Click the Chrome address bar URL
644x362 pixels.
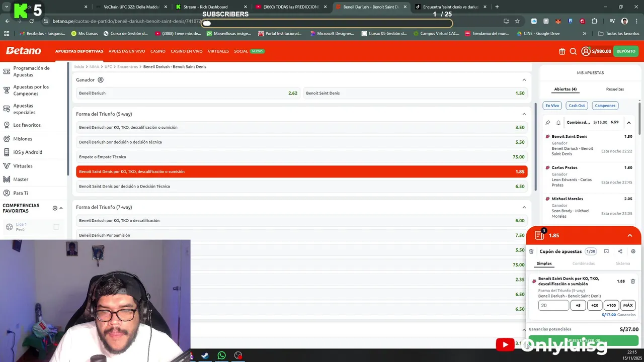click(127, 21)
